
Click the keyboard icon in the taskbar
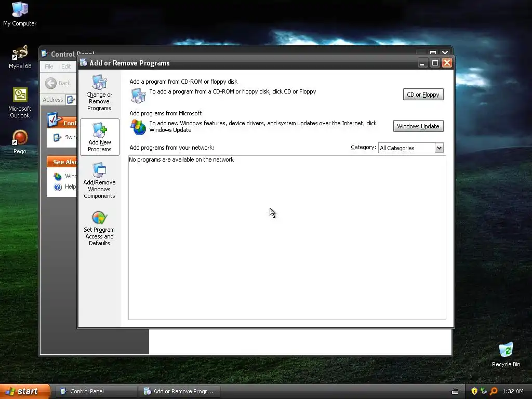[x=455, y=392]
